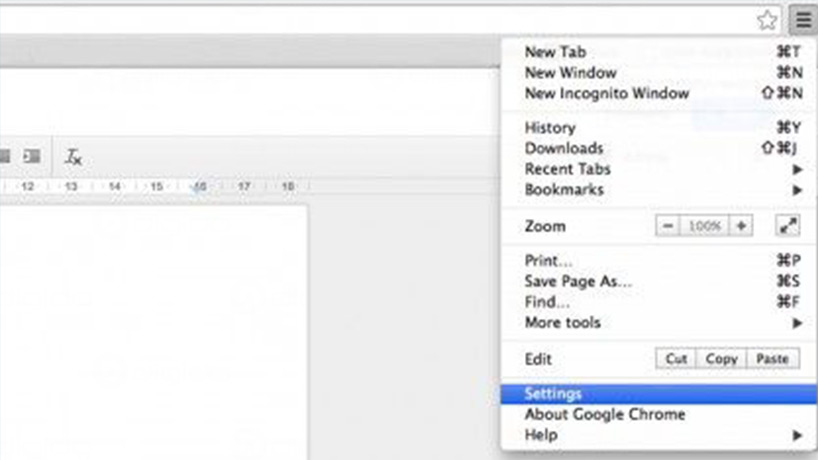The height and width of the screenshot is (460, 818).
Task: Expand the Help submenu
Action: [x=797, y=436]
